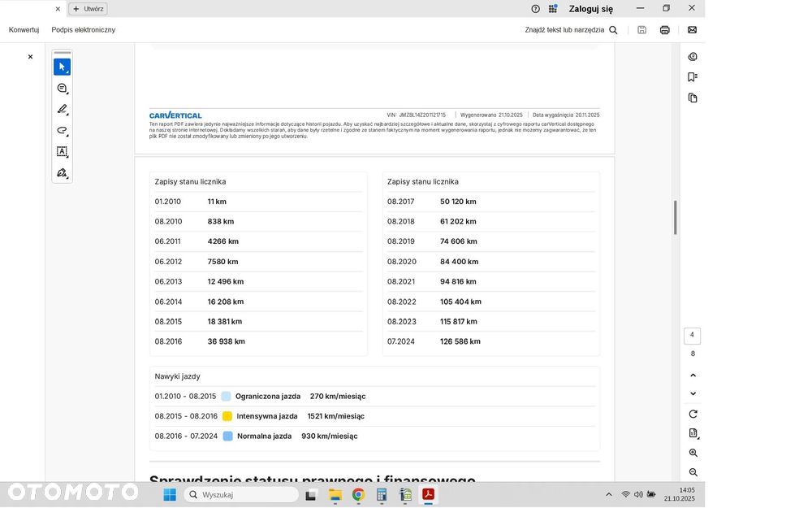Open the volume speaker tray icon

tap(638, 494)
